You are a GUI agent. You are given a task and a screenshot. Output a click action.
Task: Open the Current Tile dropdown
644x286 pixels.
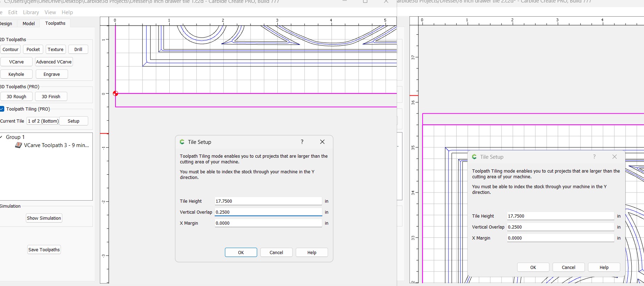(x=43, y=121)
